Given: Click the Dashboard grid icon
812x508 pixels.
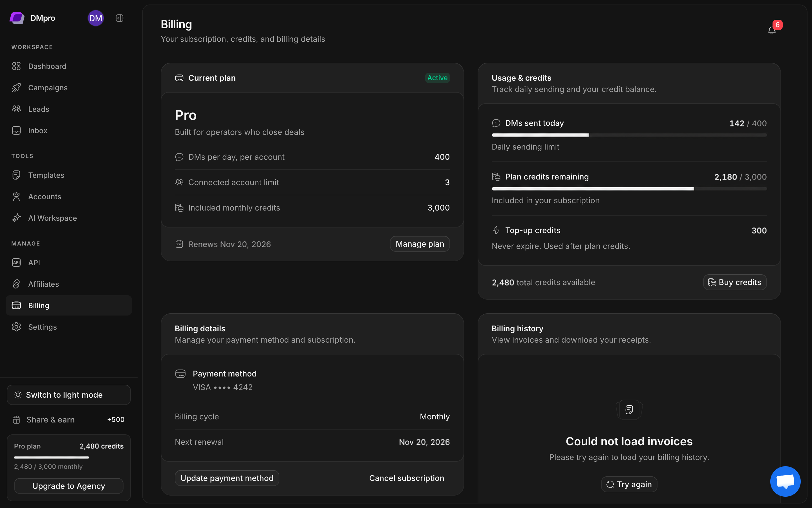Looking at the screenshot, I should coord(16,66).
